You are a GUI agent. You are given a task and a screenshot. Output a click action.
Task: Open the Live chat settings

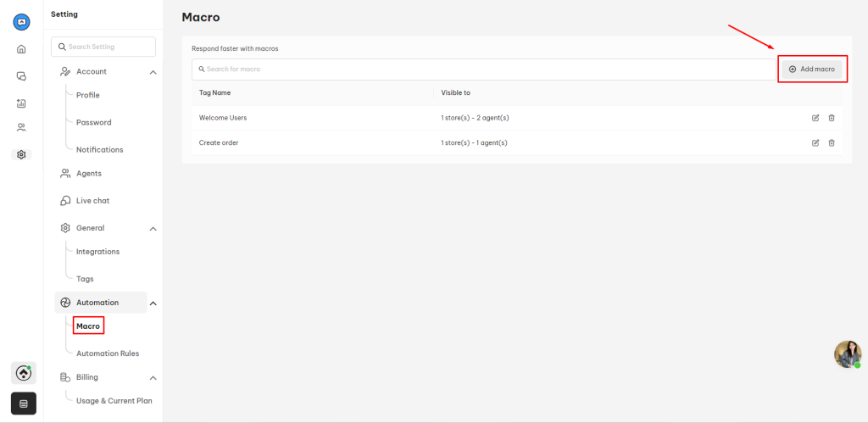point(93,200)
